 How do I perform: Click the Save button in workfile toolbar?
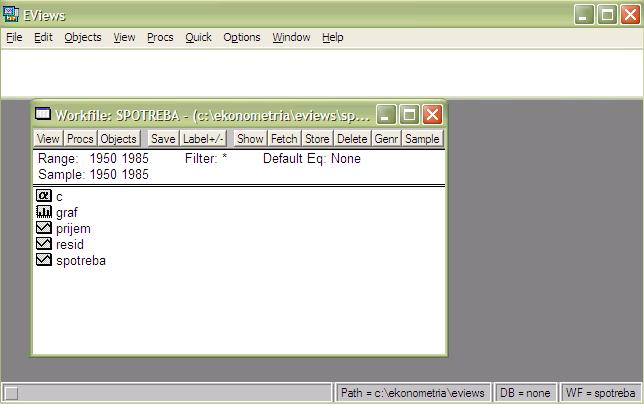[x=163, y=139]
